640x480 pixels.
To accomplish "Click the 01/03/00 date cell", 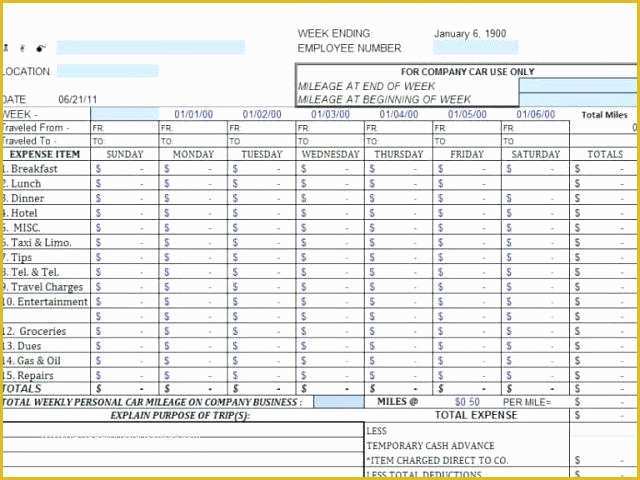I will [x=330, y=114].
